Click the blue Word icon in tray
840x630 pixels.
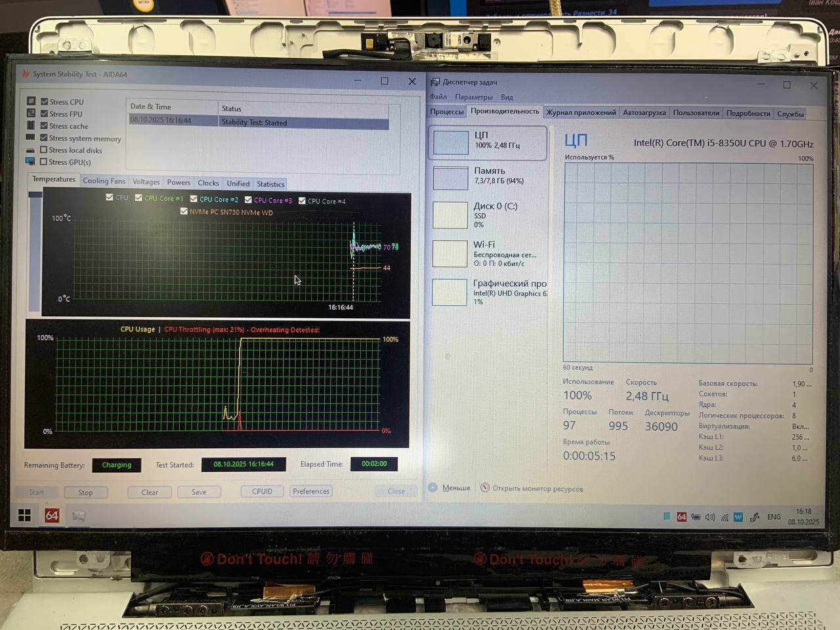coord(738,517)
